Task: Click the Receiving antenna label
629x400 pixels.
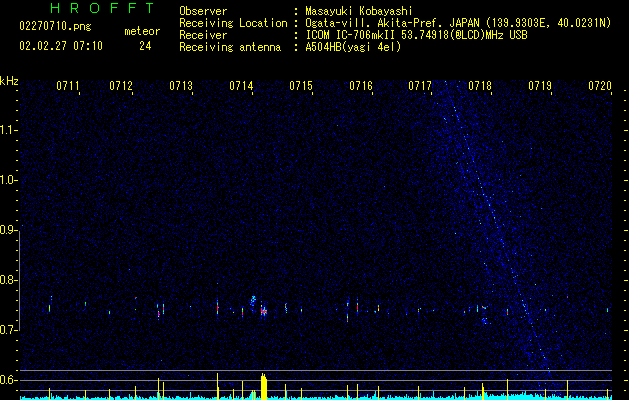Action: pyautogui.click(x=230, y=47)
